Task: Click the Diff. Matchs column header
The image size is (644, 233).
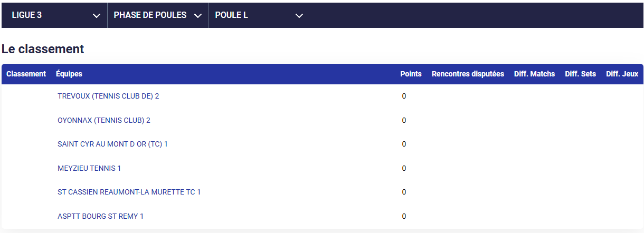Action: point(534,74)
